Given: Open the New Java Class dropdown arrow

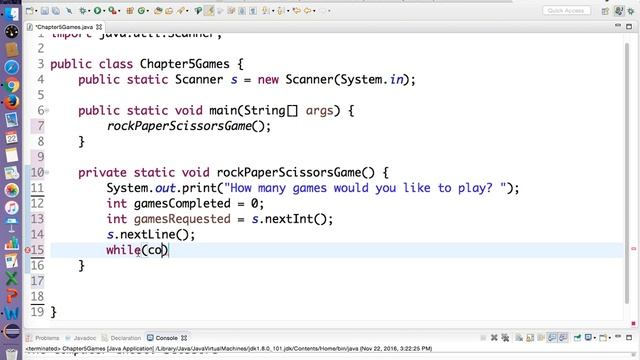Looking at the screenshot, I should click(x=147, y=11).
